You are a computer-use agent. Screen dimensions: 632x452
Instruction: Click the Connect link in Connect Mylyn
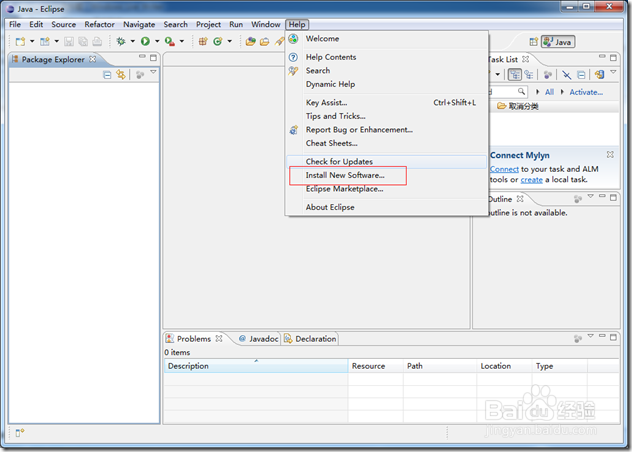point(504,169)
